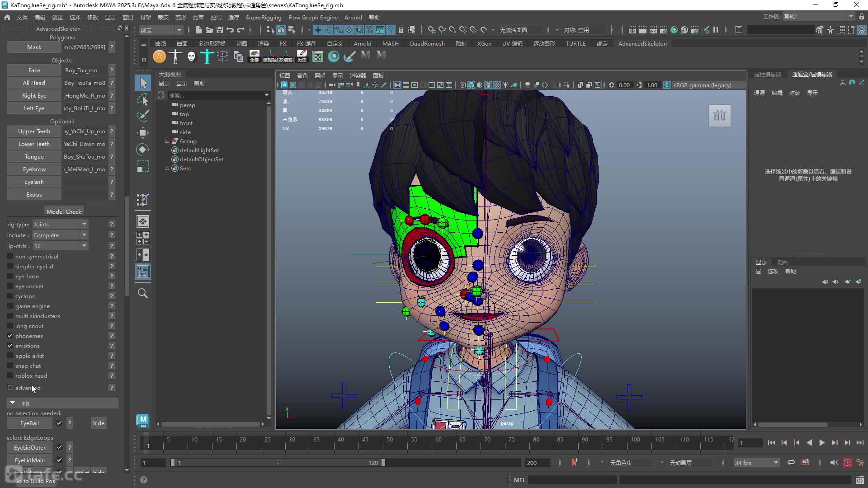The width and height of the screenshot is (868, 488).
Task: Click frame 50 on the time slider
Action: point(390,443)
